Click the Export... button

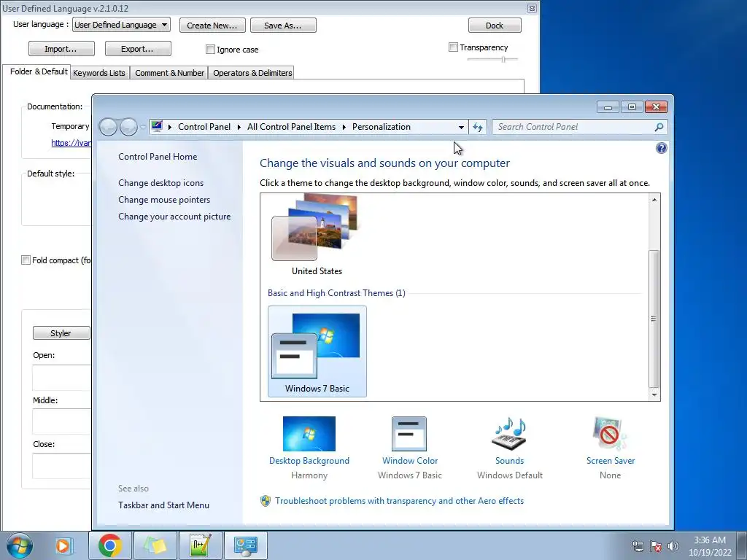click(138, 49)
